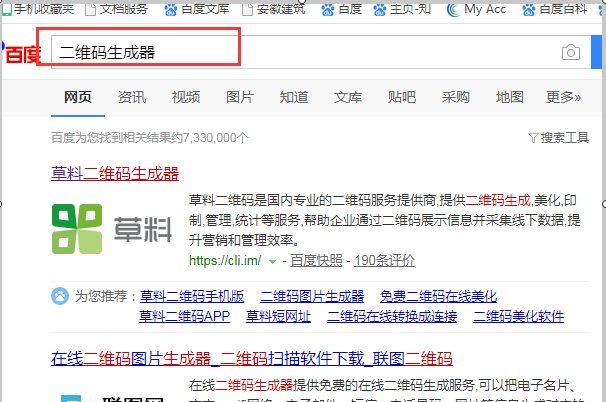606x402 pixels.
Task: Open the 草料二维码生成器 result link
Action: point(115,174)
